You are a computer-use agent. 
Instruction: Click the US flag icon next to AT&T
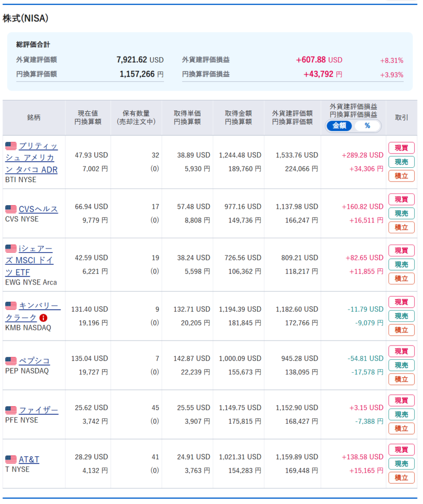pyautogui.click(x=11, y=459)
